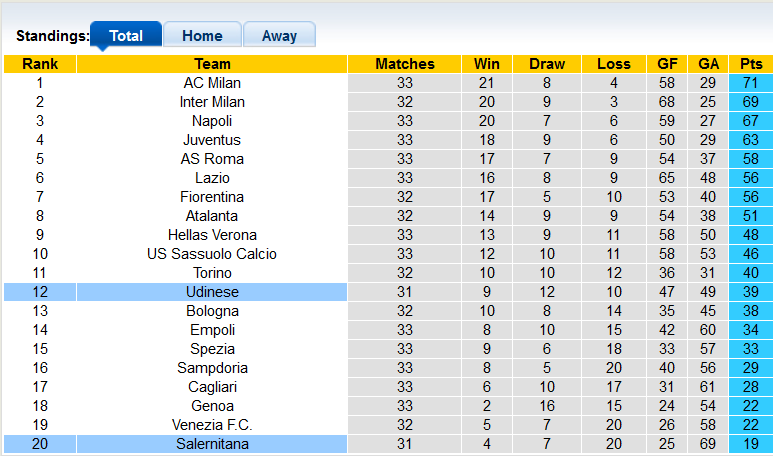The width and height of the screenshot is (773, 456).
Task: Open the AC Milan team link
Action: [x=212, y=83]
